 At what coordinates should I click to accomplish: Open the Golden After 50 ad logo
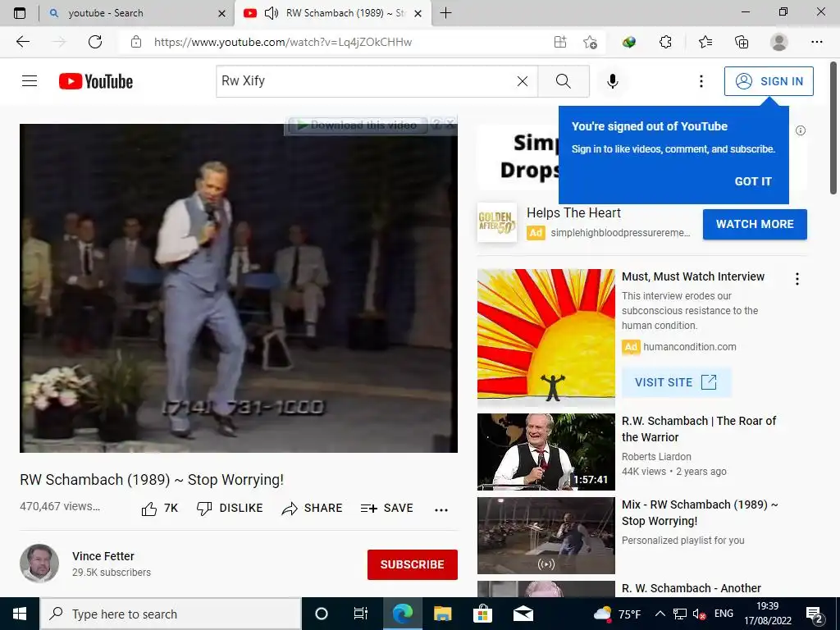click(496, 221)
